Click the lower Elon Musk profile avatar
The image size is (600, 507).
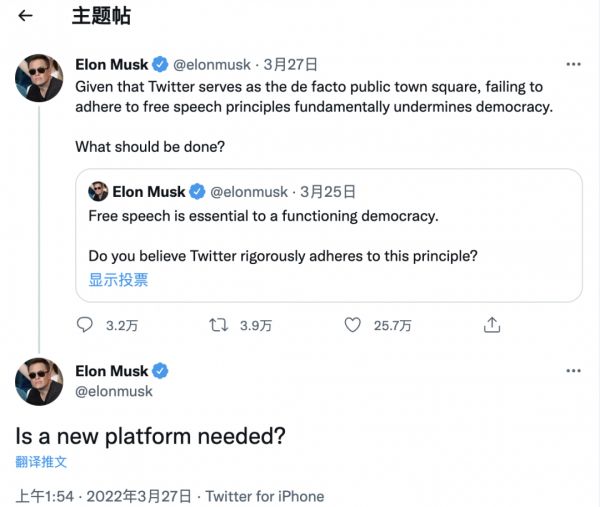click(x=40, y=381)
